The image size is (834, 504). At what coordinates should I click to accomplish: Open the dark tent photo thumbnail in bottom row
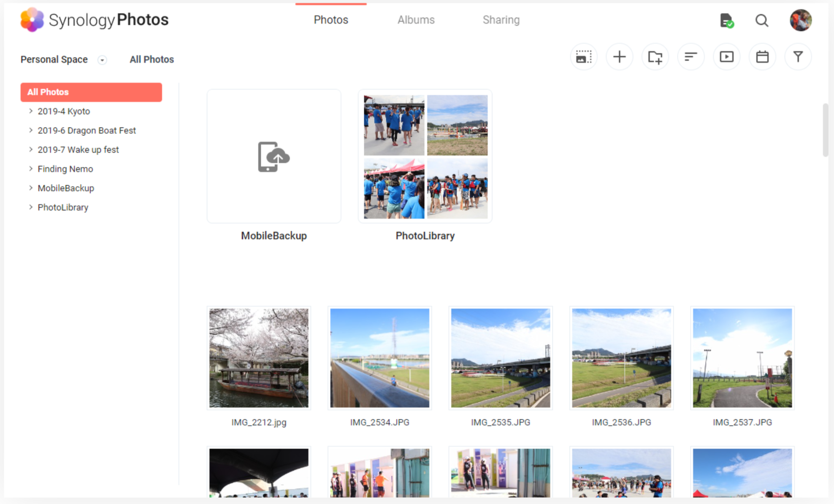tap(259, 472)
